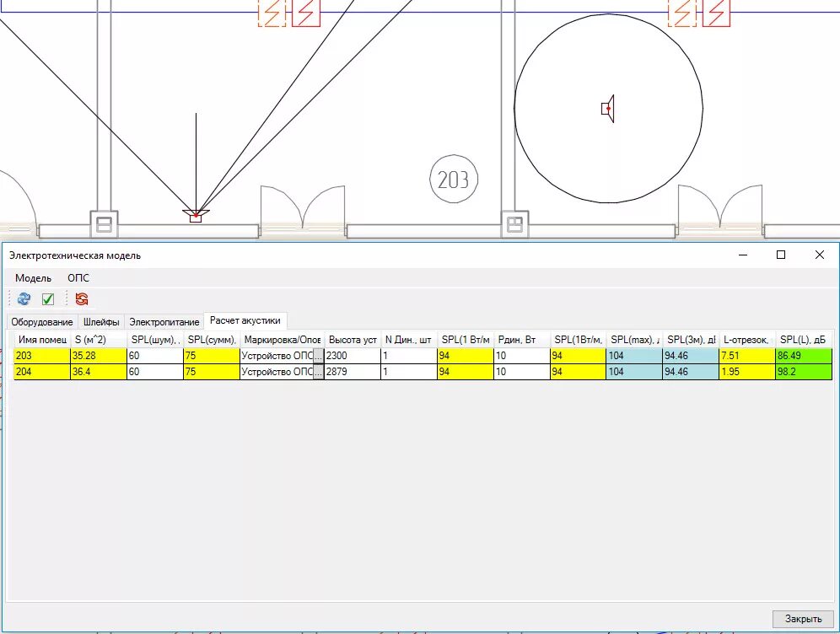Click height cell 2300
Image resolution: width=840 pixels, height=634 pixels.
click(x=353, y=356)
